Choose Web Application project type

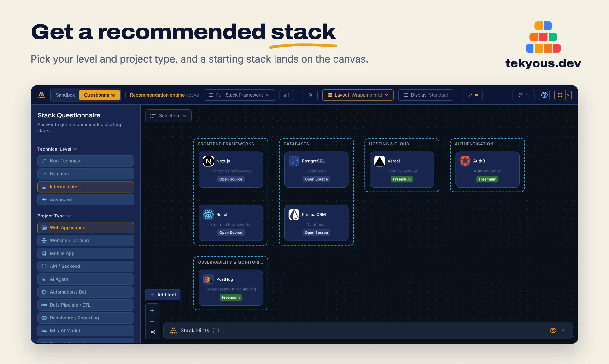(85, 228)
